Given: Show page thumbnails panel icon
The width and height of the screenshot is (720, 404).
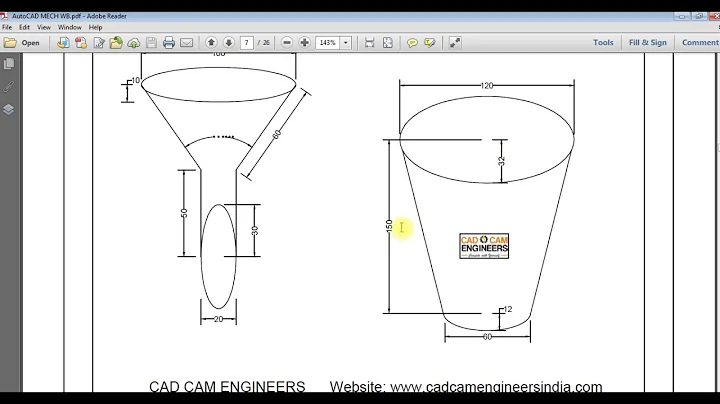Looking at the screenshot, I should [x=9, y=64].
